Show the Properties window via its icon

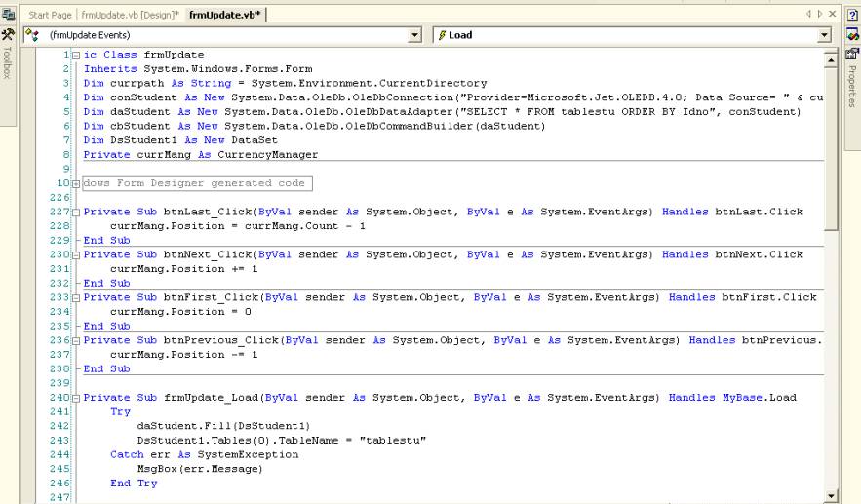pyautogui.click(x=852, y=54)
